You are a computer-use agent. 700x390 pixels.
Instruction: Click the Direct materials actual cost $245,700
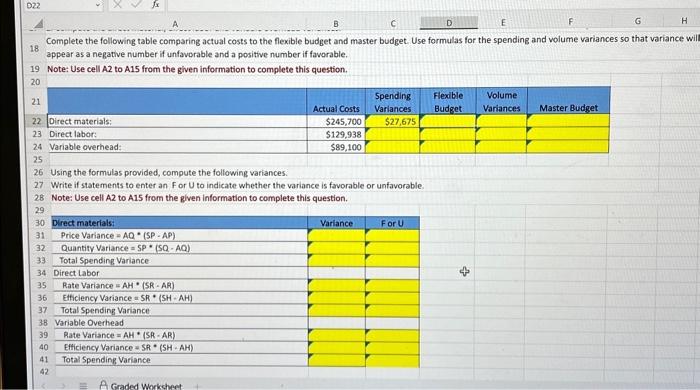(336, 121)
